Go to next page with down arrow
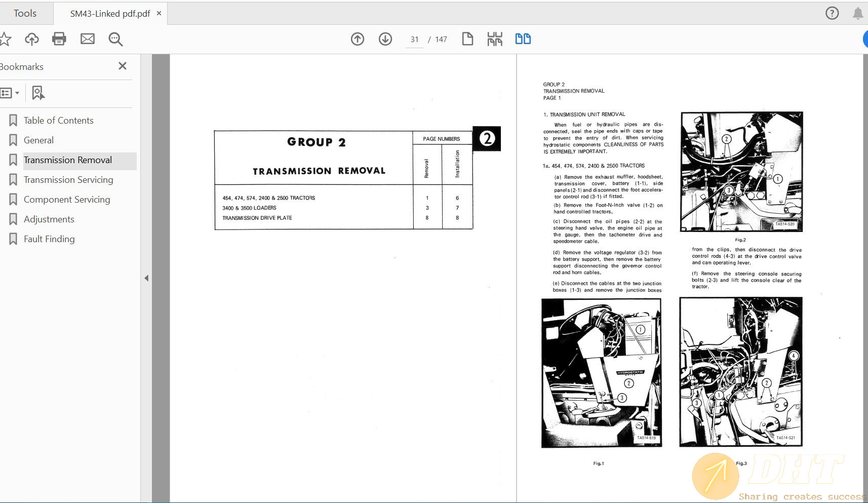 [x=385, y=39]
